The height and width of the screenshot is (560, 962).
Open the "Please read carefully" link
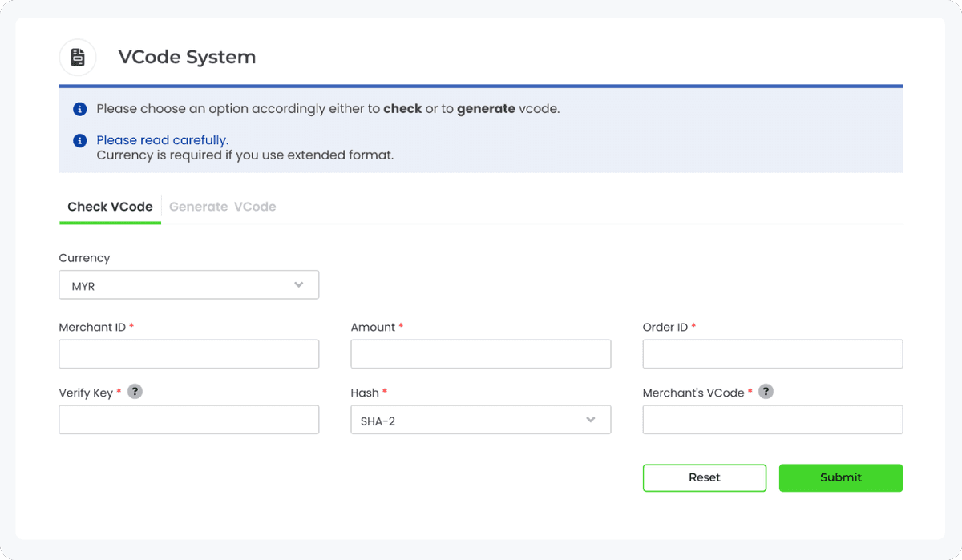[x=161, y=139]
